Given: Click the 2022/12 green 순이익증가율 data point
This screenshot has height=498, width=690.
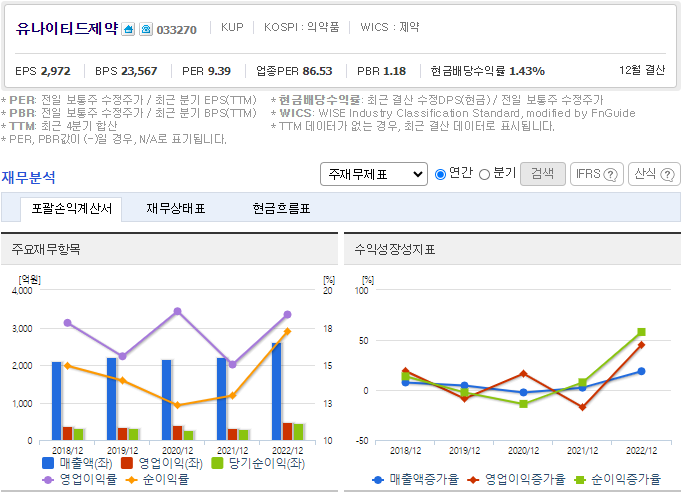Looking at the screenshot, I should 641,332.
